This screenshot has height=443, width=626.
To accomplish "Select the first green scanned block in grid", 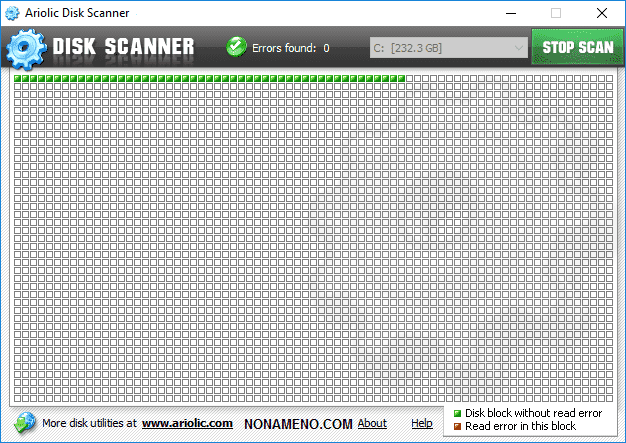I will click(x=18, y=78).
